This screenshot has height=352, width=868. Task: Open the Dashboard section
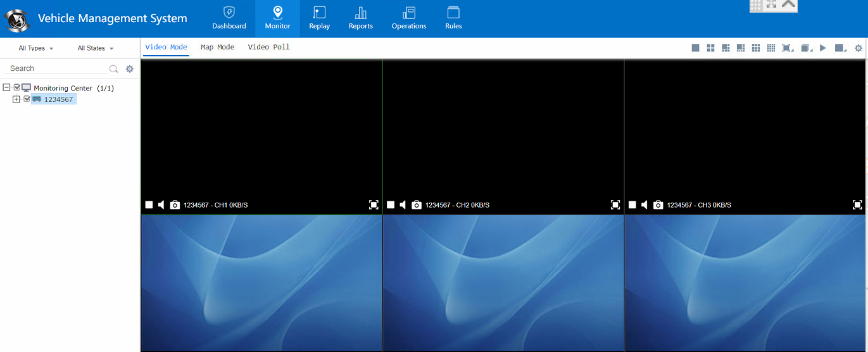pyautogui.click(x=229, y=18)
